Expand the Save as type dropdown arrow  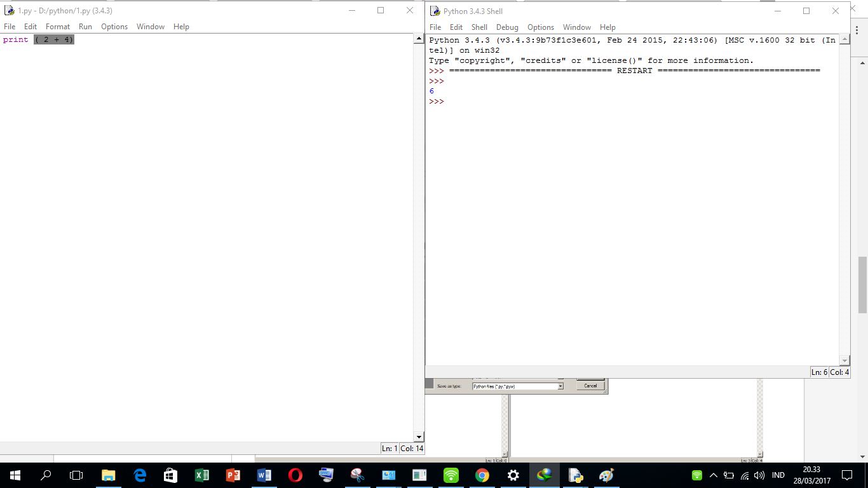[x=560, y=386]
